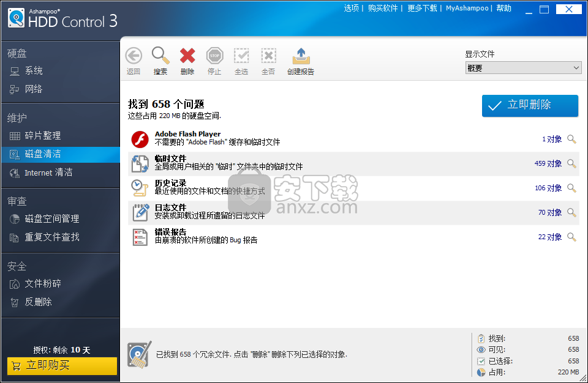Viewport: 588px width, 383px height.
Task: Click the '459 对象' link
Action: (x=548, y=164)
